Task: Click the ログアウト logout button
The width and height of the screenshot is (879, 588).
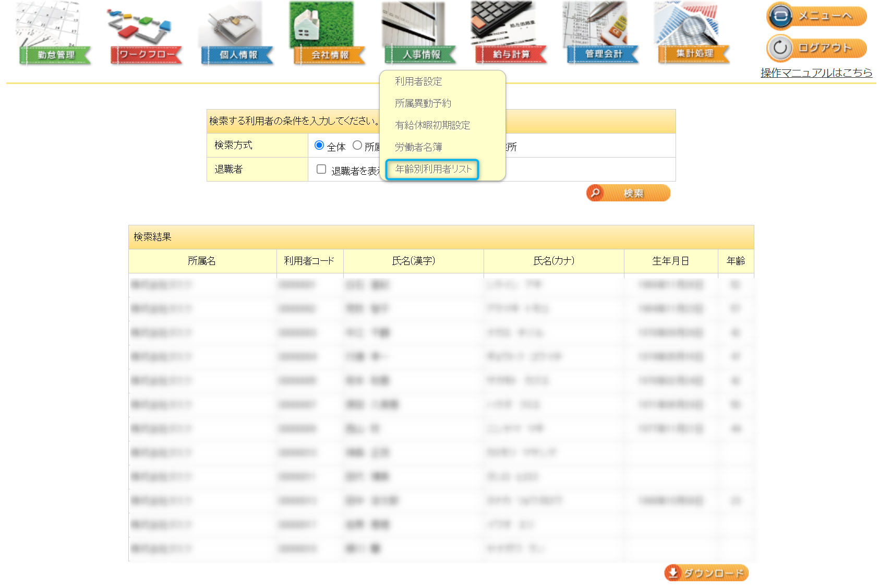Action: coord(816,48)
